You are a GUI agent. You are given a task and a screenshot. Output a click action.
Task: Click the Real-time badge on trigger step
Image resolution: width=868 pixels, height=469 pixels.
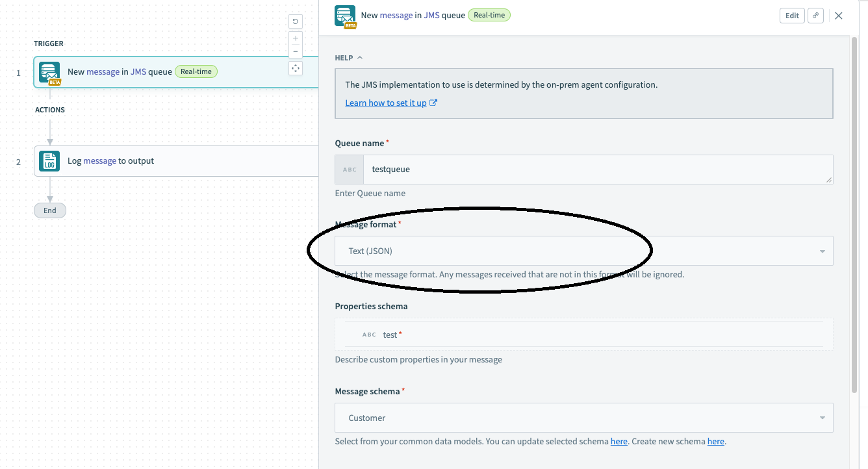[x=196, y=71]
